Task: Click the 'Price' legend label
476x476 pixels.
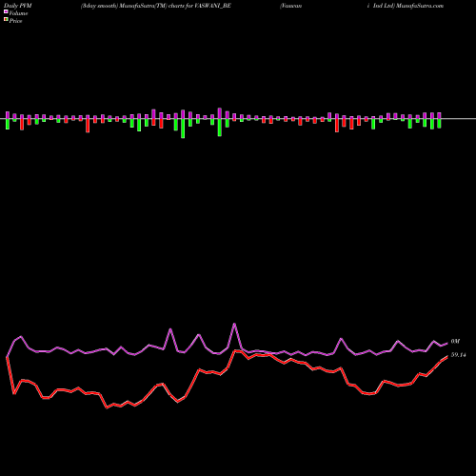Action: pos(15,21)
